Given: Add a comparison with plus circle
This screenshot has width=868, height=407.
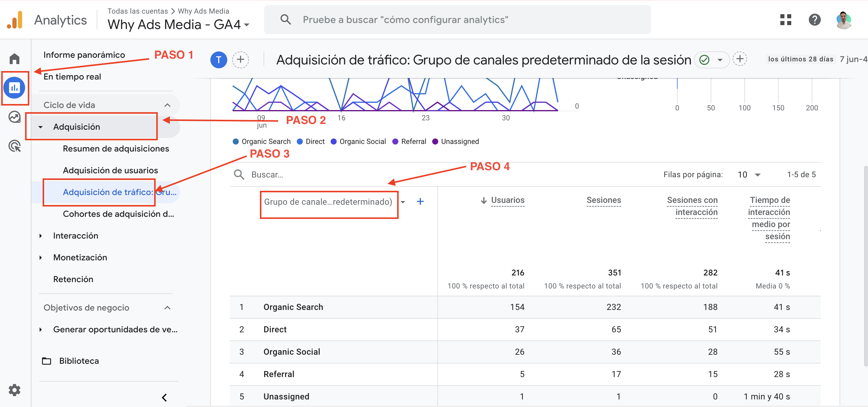Looking at the screenshot, I should (x=240, y=60).
